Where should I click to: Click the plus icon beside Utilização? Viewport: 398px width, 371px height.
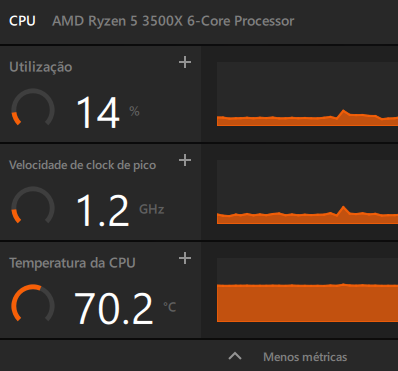tap(185, 62)
